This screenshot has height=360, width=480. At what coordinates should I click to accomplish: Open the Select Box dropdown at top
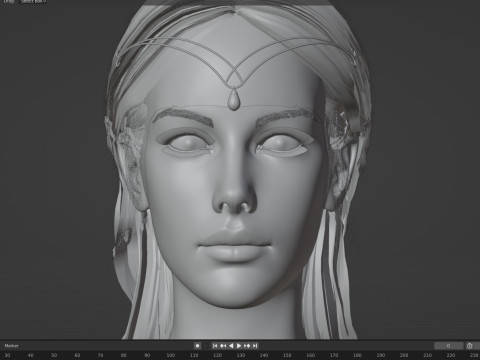pyautogui.click(x=33, y=2)
